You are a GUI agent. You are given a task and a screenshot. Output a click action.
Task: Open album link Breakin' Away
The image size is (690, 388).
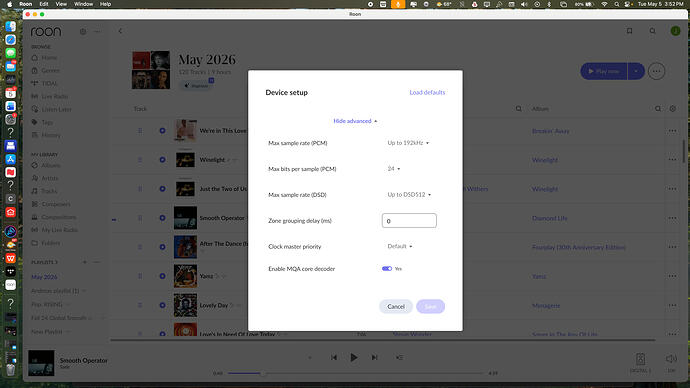(x=551, y=131)
